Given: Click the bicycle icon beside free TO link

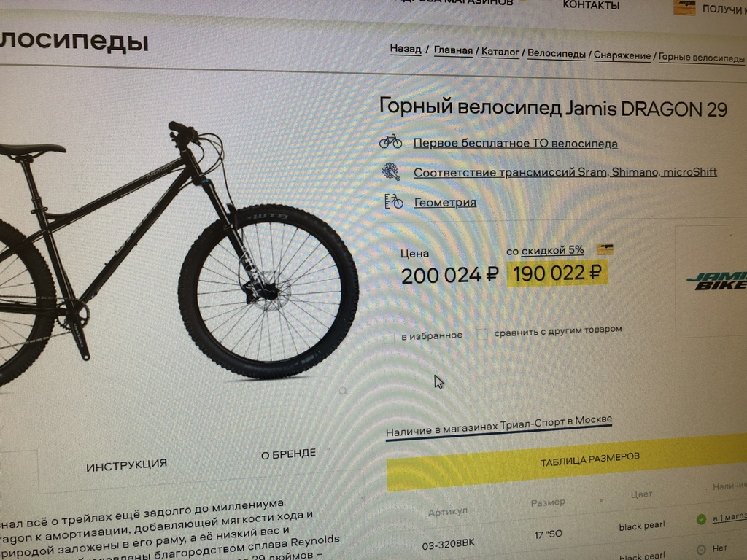Looking at the screenshot, I should coord(390,141).
